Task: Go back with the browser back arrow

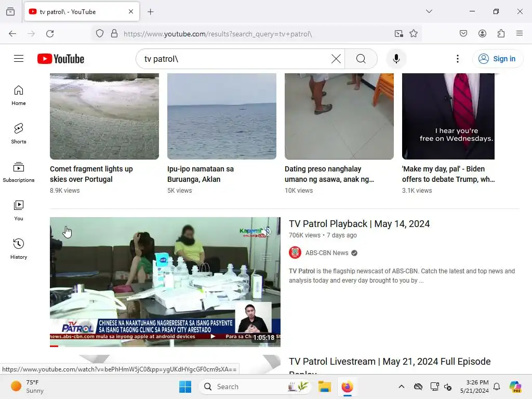Action: click(x=12, y=34)
